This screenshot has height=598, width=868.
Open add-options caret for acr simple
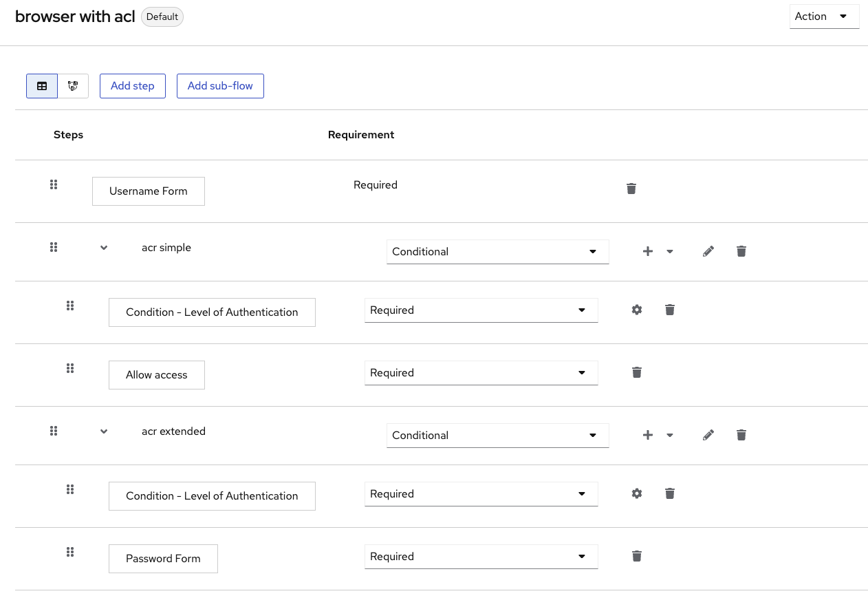670,252
